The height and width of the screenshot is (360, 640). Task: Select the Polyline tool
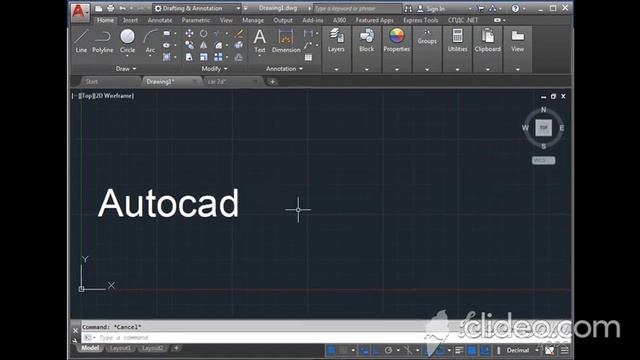pyautogui.click(x=102, y=41)
